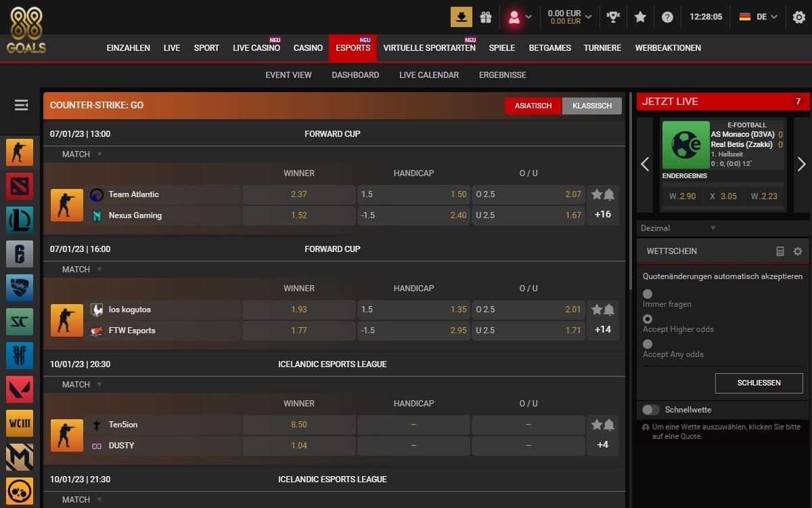Enable bell alert for Team Atlantic match
This screenshot has width=812, height=508.
click(x=609, y=194)
